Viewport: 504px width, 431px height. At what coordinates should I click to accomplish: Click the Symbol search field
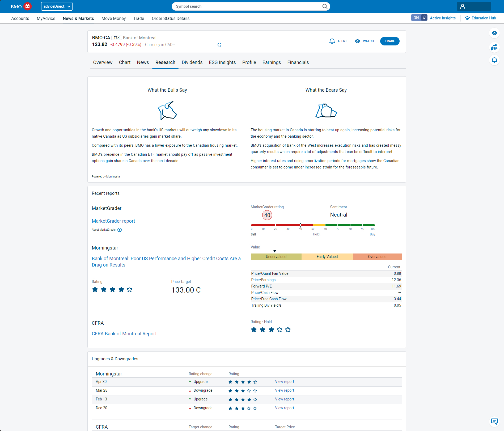(x=247, y=6)
